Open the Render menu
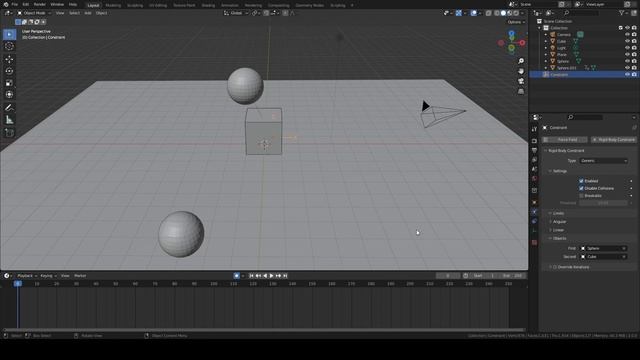Image resolution: width=640 pixels, height=360 pixels. (x=40, y=4)
